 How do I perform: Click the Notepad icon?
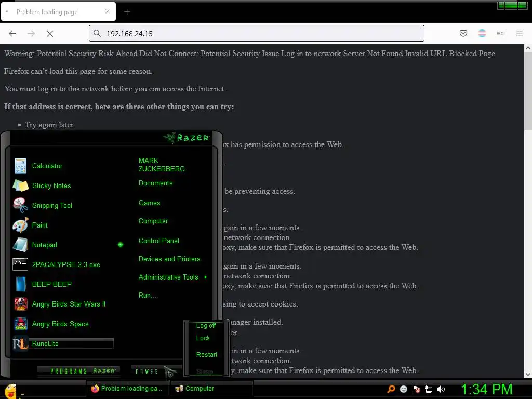(20, 245)
